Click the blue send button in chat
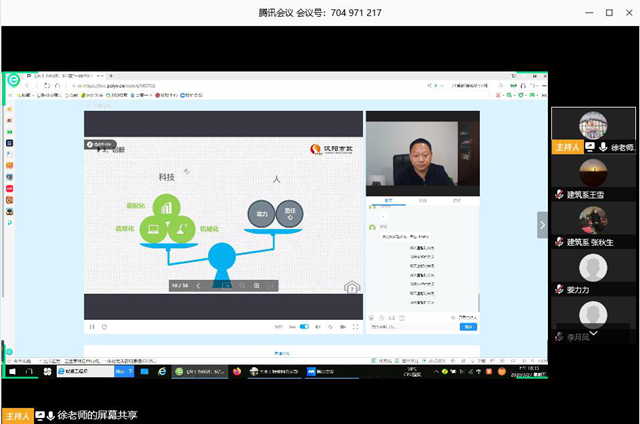640x424 pixels. point(467,327)
